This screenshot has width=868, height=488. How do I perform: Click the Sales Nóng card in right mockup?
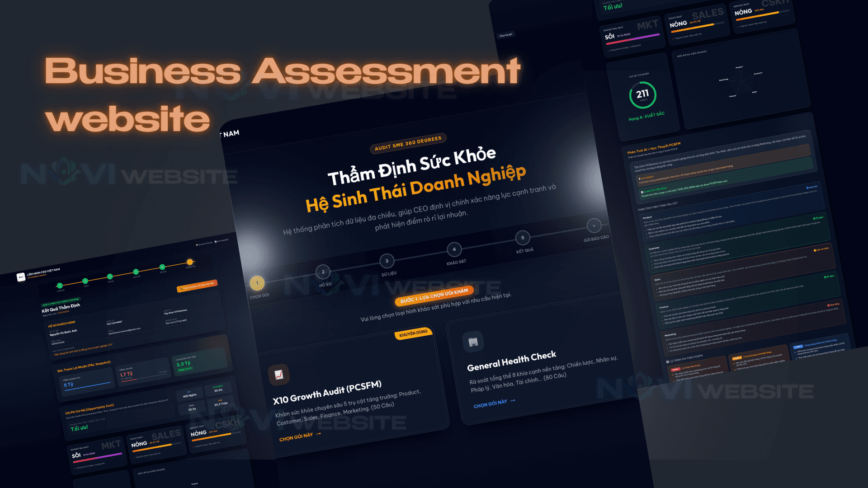697,23
